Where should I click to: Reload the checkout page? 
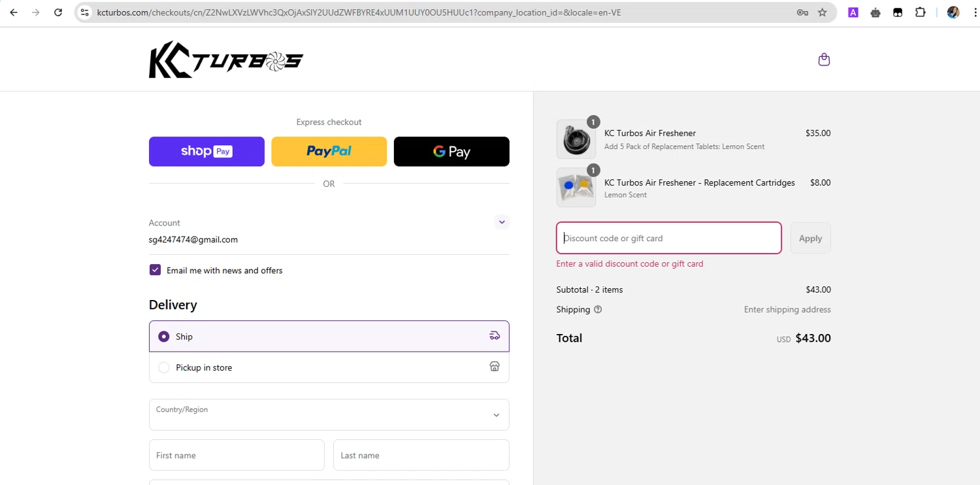[58, 12]
